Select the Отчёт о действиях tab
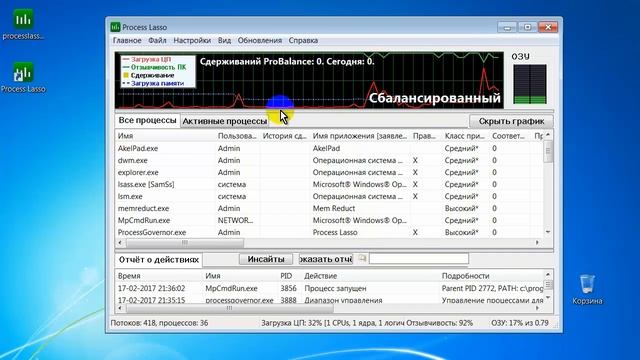The height and width of the screenshot is (360, 640). tap(158, 260)
